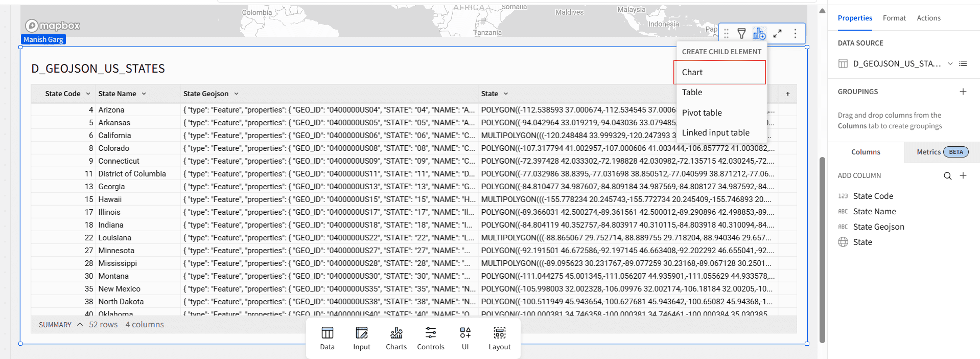
Task: Open the Input elements menu
Action: 362,339
